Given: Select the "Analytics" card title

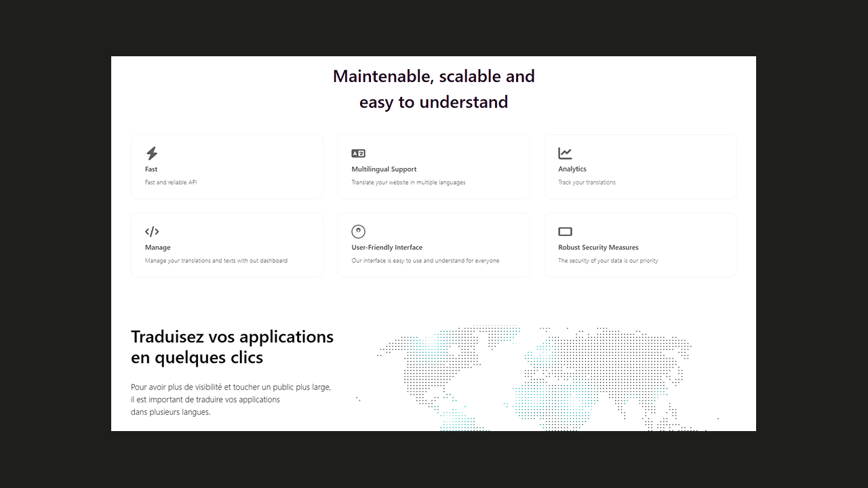Looking at the screenshot, I should [572, 169].
